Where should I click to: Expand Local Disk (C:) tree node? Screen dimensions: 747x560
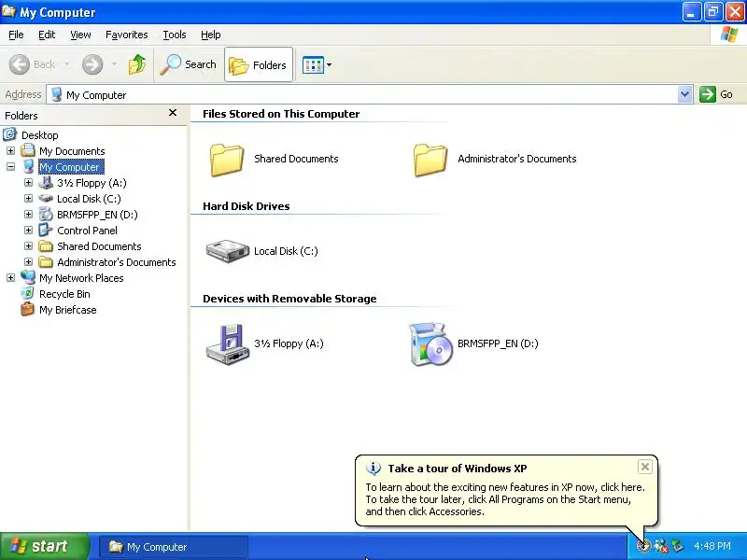pyautogui.click(x=28, y=199)
